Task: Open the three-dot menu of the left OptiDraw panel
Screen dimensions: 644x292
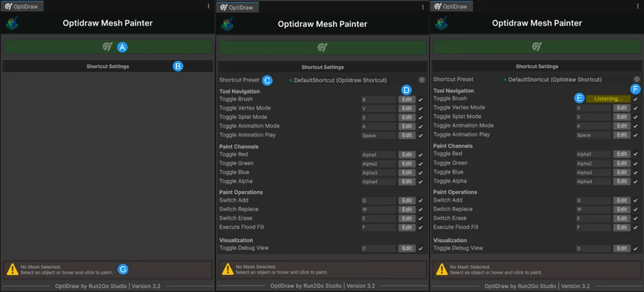Action: tap(208, 6)
